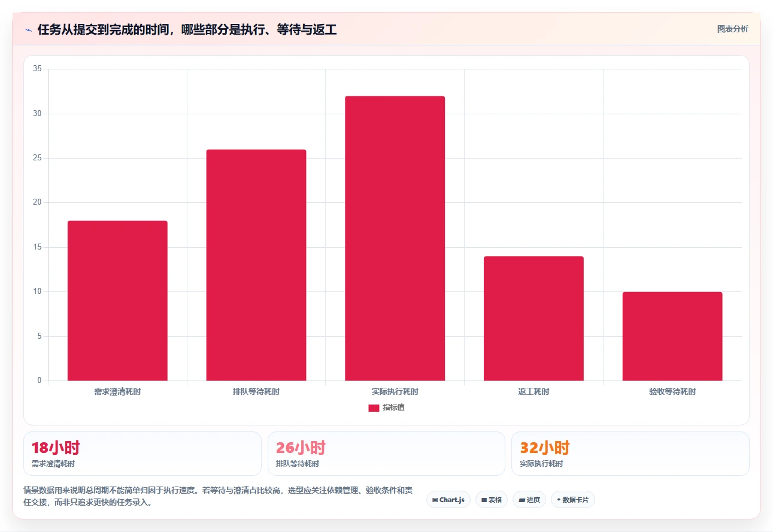This screenshot has height=532, width=773.
Task: Open the 32小时 实际执行耗时 card
Action: [x=630, y=454]
